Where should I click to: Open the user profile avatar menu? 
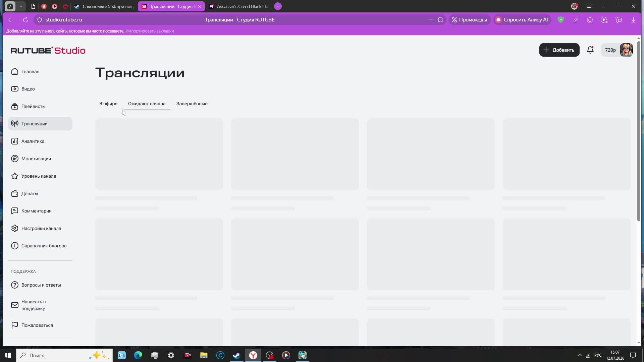tap(626, 50)
